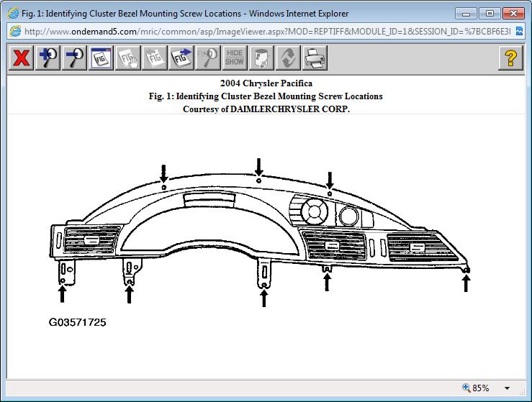Open help with the yellow question mark
This screenshot has height=402, width=532.
510,58
